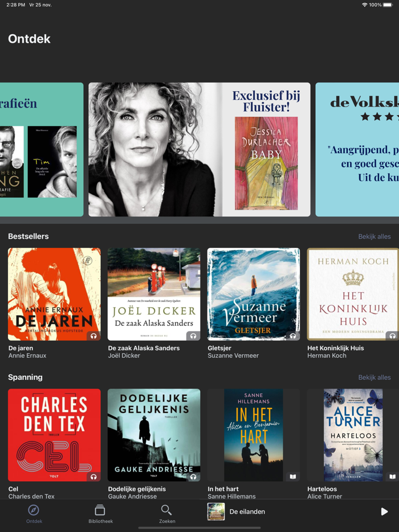399x532 pixels.
Task: Open the Jessica Durlacher Baby banner
Action: (199, 149)
